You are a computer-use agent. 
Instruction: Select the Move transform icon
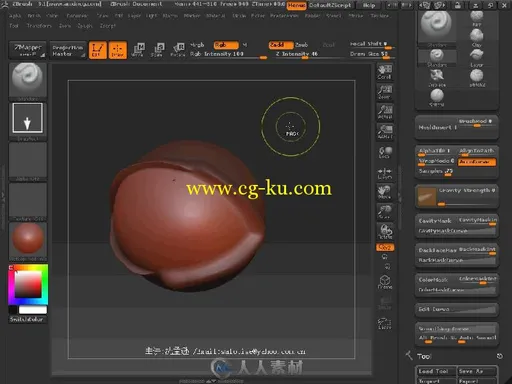click(x=138, y=50)
